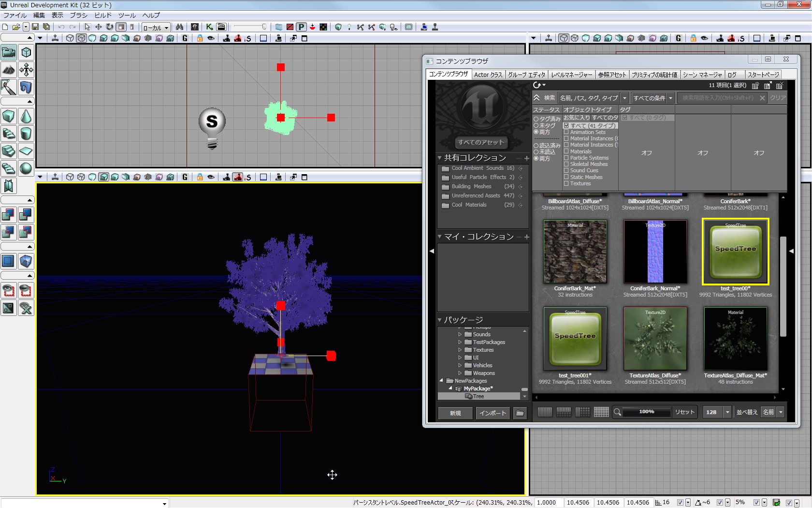Click the save floppy disk toolbar icon
The height and width of the screenshot is (508, 812).
coord(35,27)
